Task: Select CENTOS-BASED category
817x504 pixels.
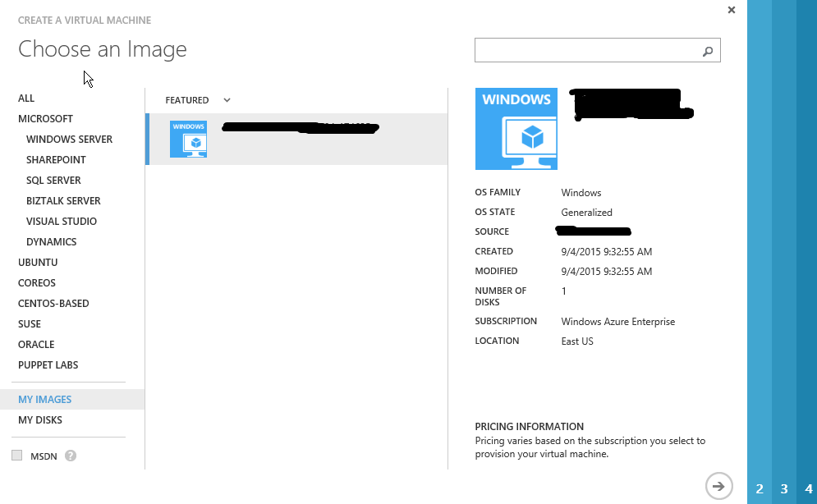Action: (53, 304)
